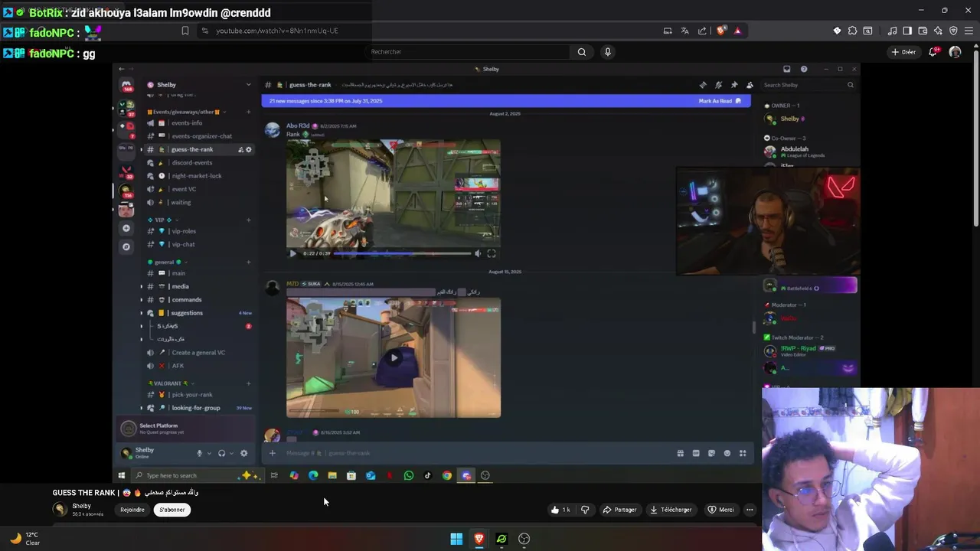The width and height of the screenshot is (980, 551).
Task: Open guess-the-rank channel settings gear
Action: [248, 149]
